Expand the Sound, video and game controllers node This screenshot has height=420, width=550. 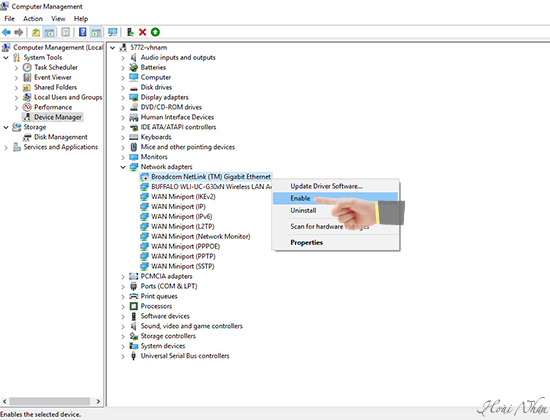[123, 326]
